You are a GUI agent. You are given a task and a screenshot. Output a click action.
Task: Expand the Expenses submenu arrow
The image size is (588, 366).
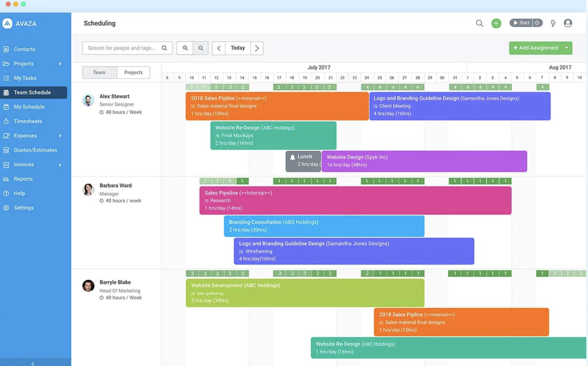pyautogui.click(x=60, y=136)
